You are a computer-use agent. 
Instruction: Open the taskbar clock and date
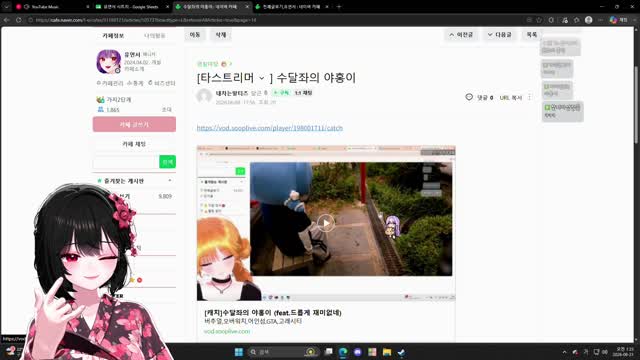[x=622, y=352]
